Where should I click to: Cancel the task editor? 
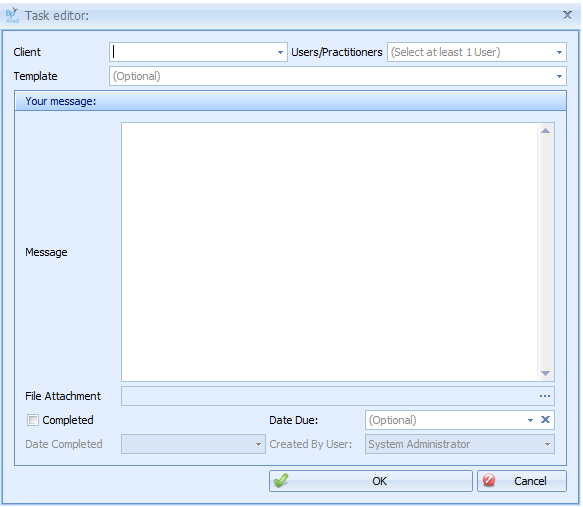522,481
